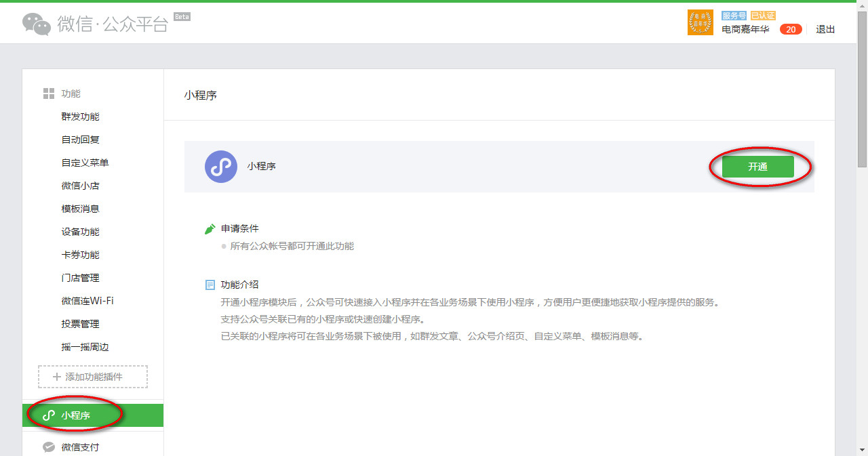Open 卡券功能 menu item
The width and height of the screenshot is (868, 456).
pyautogui.click(x=80, y=255)
